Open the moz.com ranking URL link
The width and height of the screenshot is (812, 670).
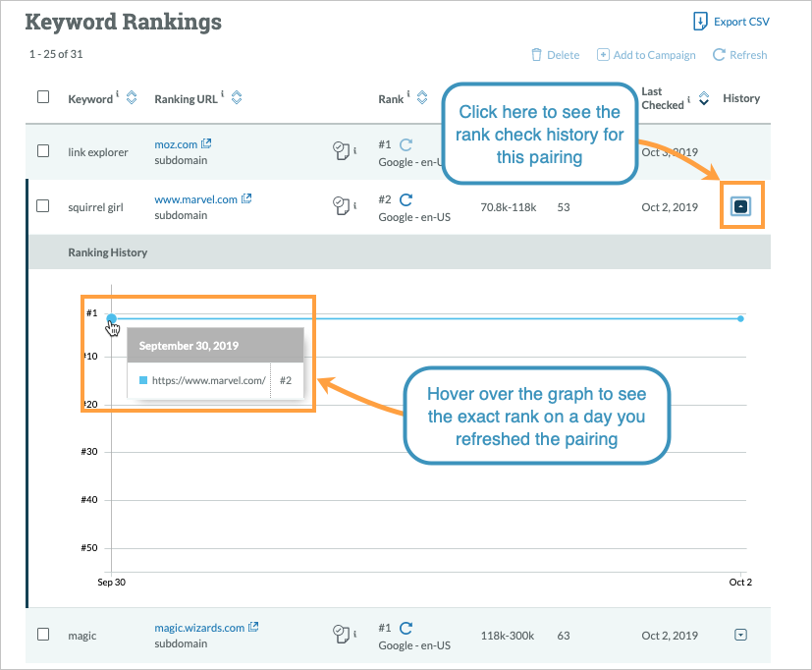point(176,143)
